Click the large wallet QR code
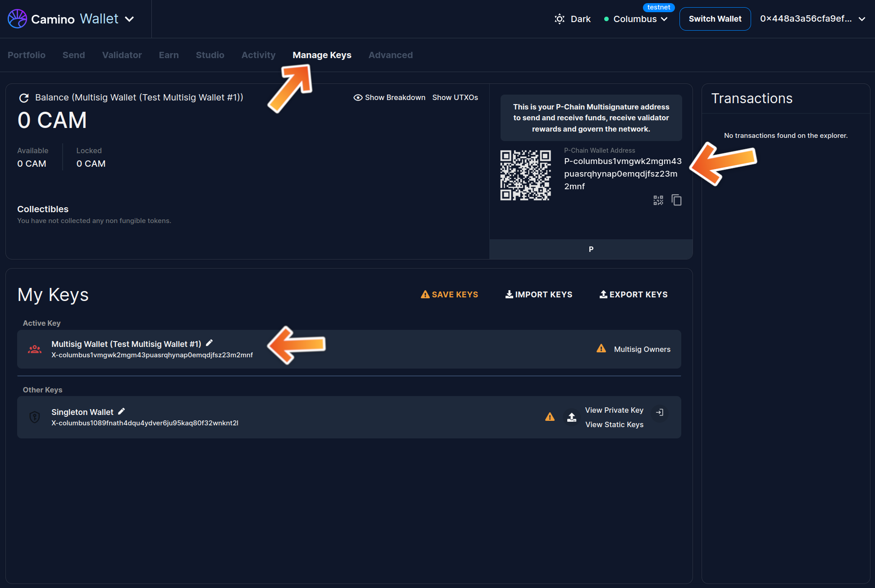 (x=525, y=175)
